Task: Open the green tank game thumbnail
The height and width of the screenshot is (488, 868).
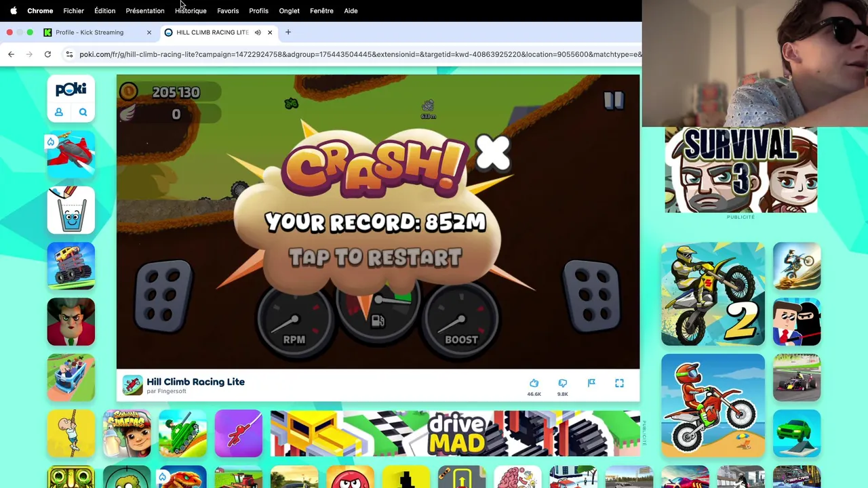Action: click(182, 434)
